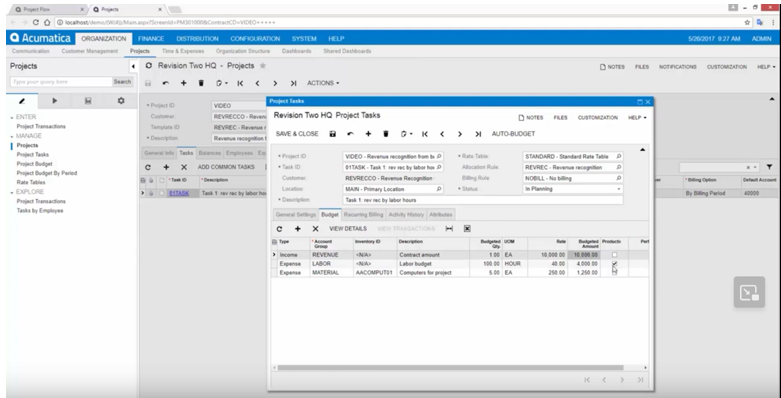Click ADD COMMON TASKS in Projects window
Viewport: 781px width, 398px height.
tap(226, 167)
